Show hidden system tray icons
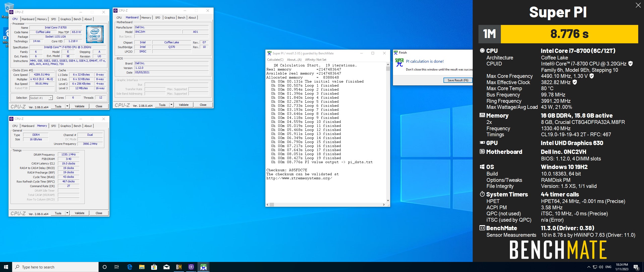The width and height of the screenshot is (644, 272). (x=589, y=267)
